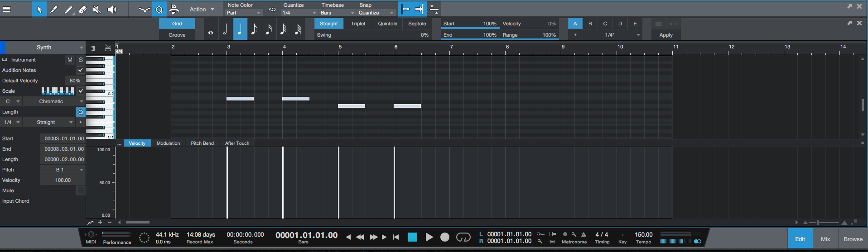
Task: Toggle the AQ auto-quantize button
Action: (272, 10)
